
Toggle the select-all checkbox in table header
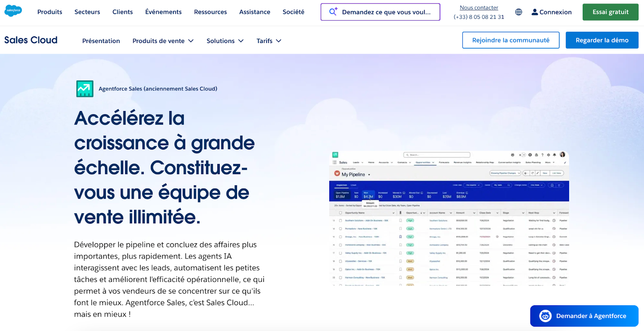(x=341, y=213)
